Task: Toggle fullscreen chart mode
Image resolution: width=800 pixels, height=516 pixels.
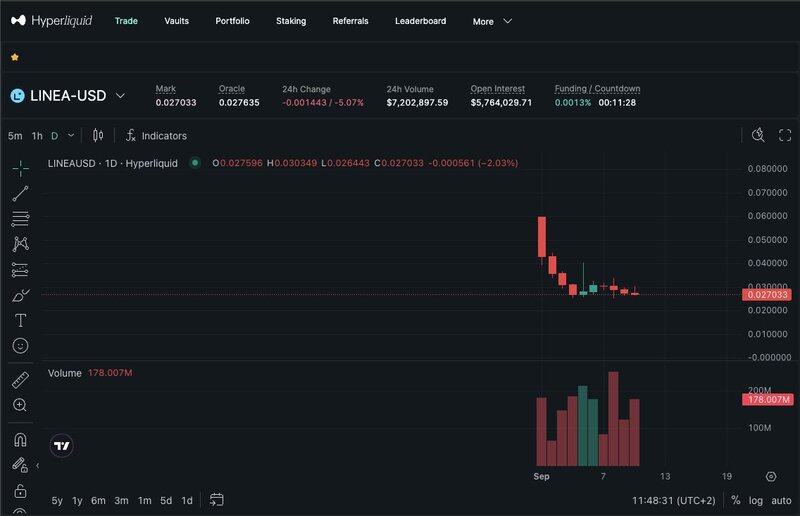Action: tap(785, 135)
